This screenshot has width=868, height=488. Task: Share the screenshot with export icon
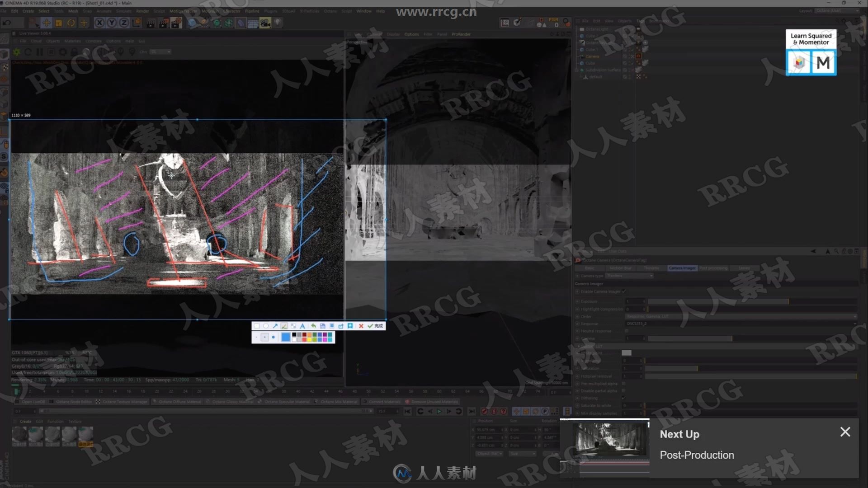point(341,326)
